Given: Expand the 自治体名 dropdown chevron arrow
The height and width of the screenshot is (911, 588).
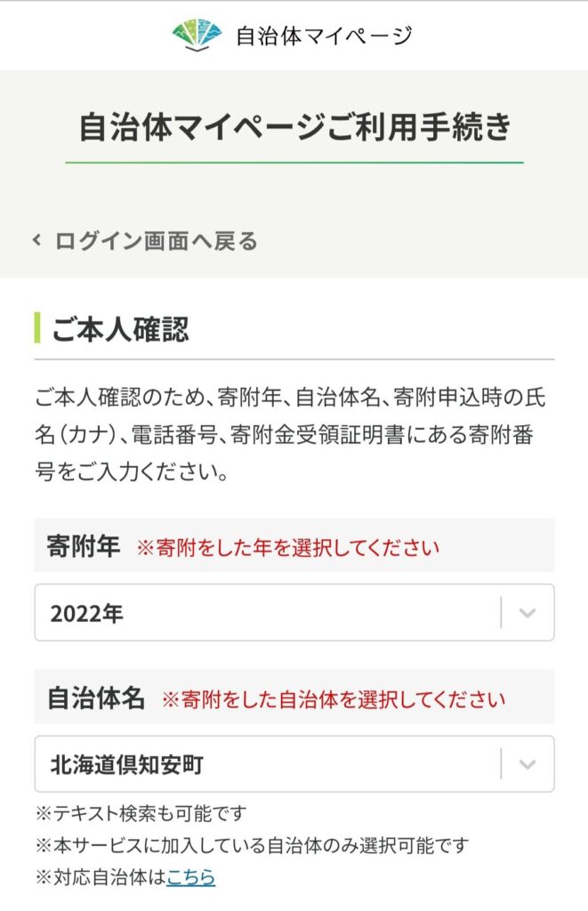Looking at the screenshot, I should 528,764.
